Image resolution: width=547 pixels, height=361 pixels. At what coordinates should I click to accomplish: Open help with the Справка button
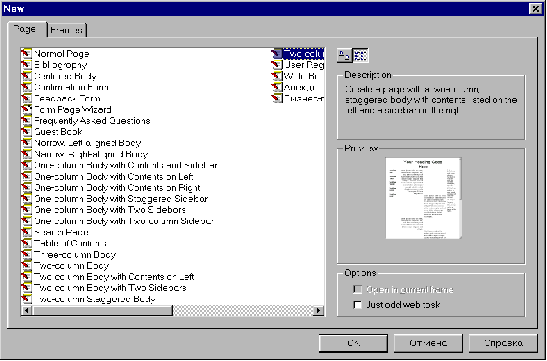[x=503, y=343]
